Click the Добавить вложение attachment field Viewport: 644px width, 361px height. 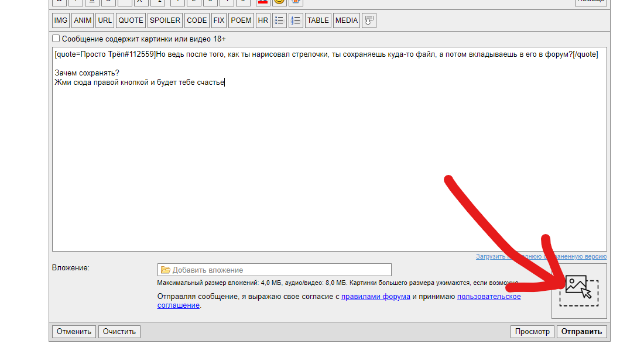pyautogui.click(x=274, y=270)
